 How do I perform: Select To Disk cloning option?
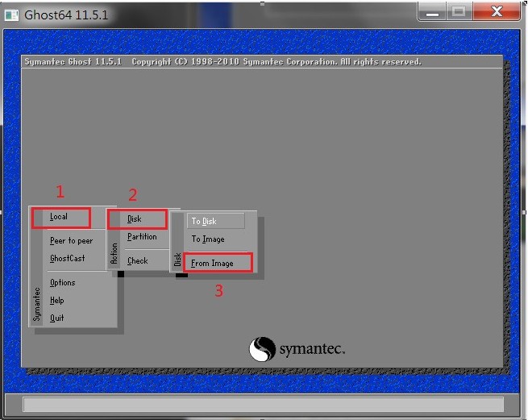(216, 221)
